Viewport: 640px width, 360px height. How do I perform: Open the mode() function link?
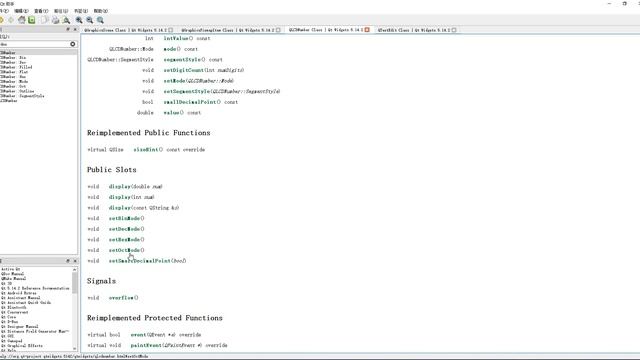172,49
